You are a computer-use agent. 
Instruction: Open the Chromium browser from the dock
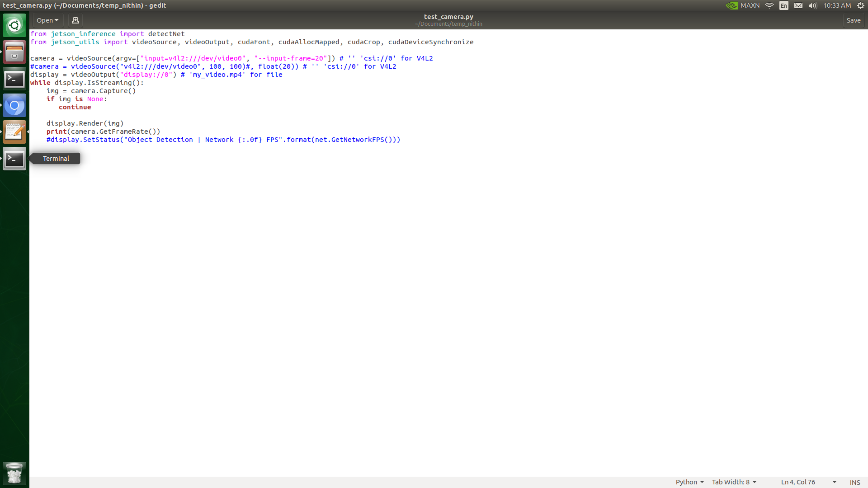(14, 105)
